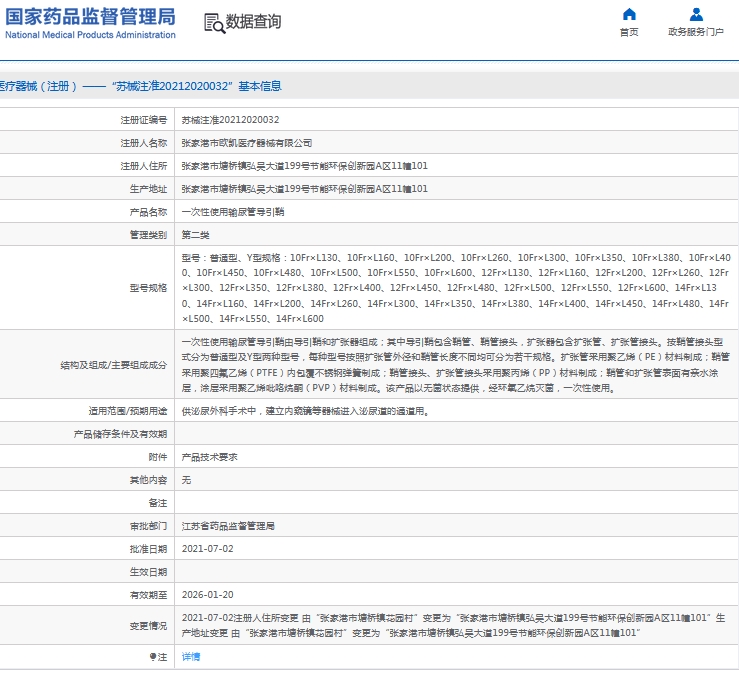739x674 pixels.
Task: Click the 首页 text link
Action: tap(629, 32)
